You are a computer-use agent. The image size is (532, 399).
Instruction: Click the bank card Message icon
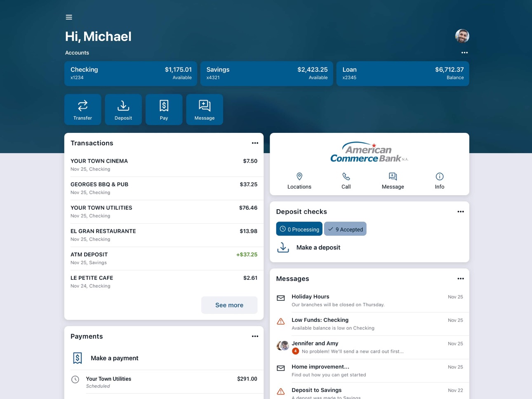(393, 177)
